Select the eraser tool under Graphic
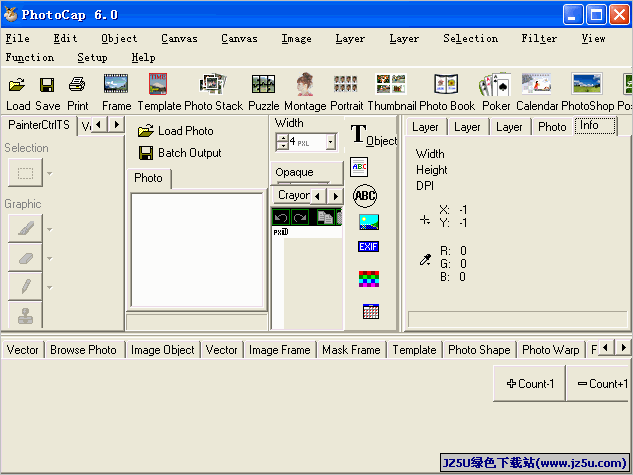Viewport: 633px width, 475px height. coord(25,258)
